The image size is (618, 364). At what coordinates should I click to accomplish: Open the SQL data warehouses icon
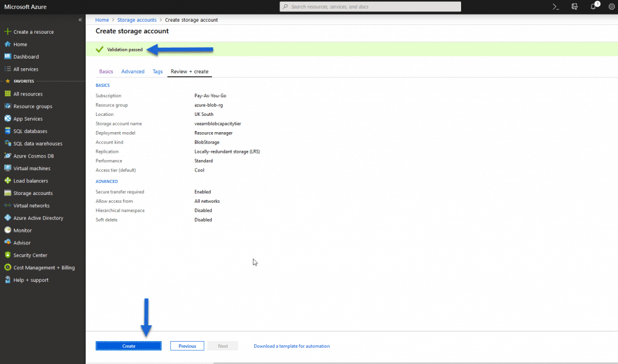(7, 144)
